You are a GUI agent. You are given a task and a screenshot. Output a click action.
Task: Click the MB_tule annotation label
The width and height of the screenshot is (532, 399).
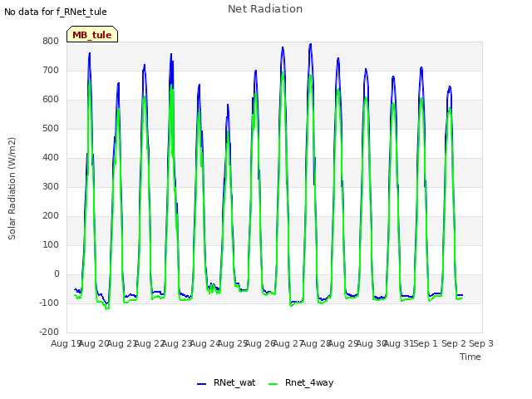click(x=92, y=35)
